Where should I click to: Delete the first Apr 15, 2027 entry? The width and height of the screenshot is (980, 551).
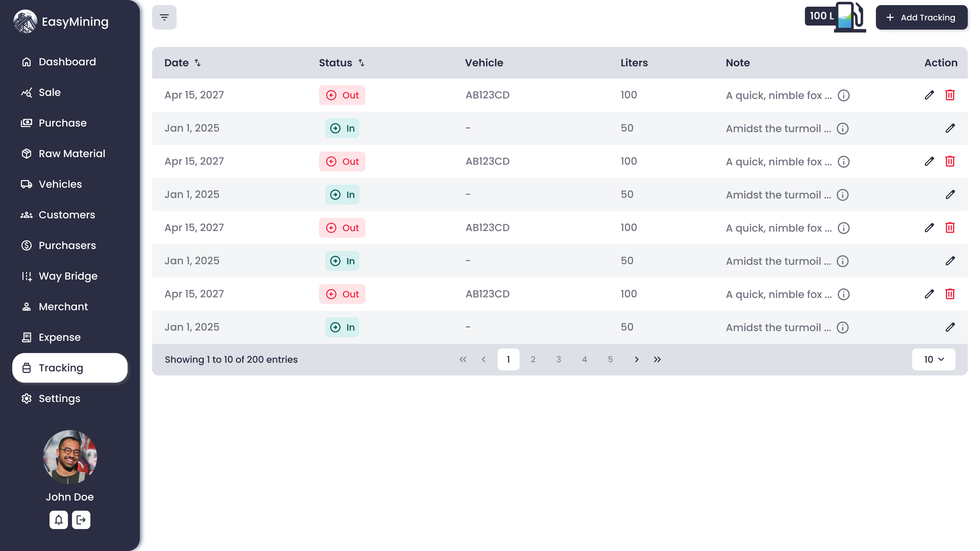point(950,95)
